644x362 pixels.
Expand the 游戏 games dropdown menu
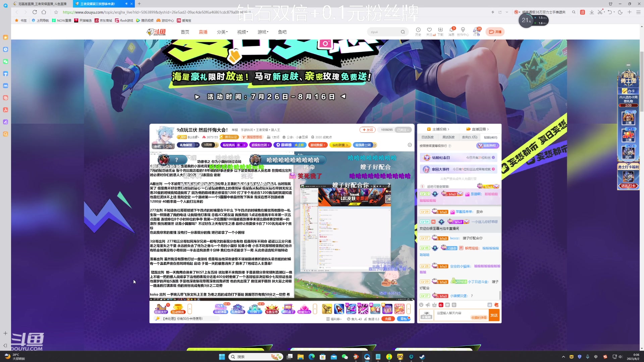[x=263, y=32]
